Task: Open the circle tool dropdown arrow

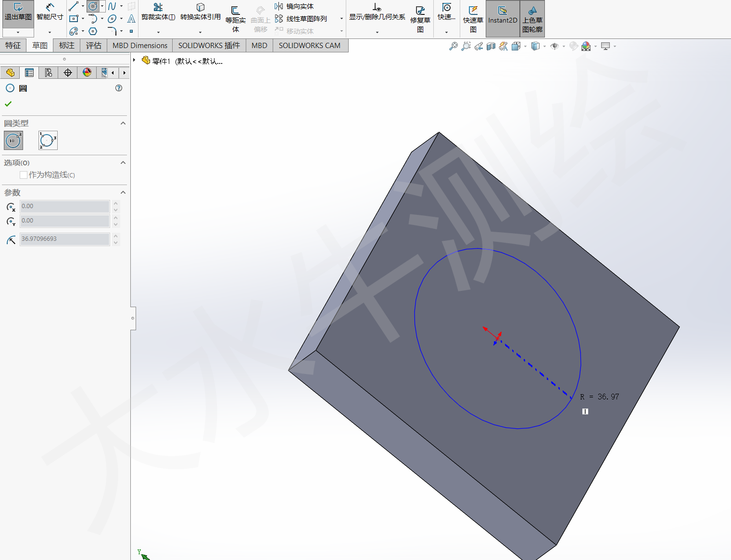Action: pos(102,6)
